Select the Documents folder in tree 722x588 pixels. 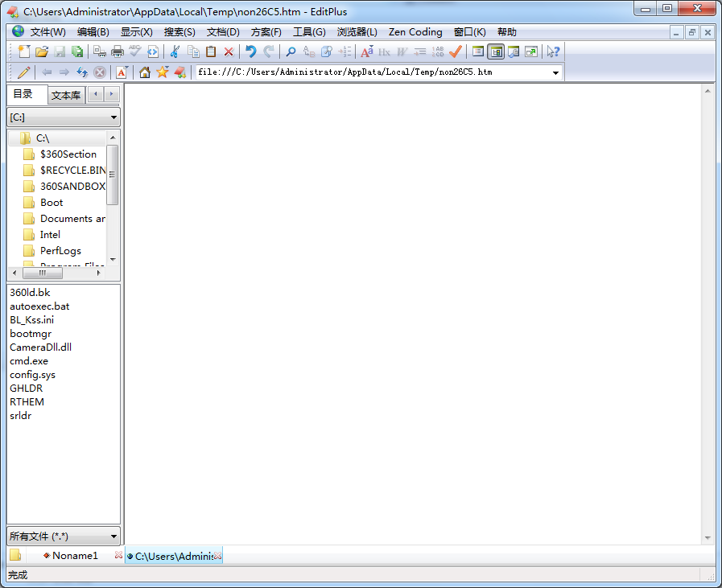point(72,219)
